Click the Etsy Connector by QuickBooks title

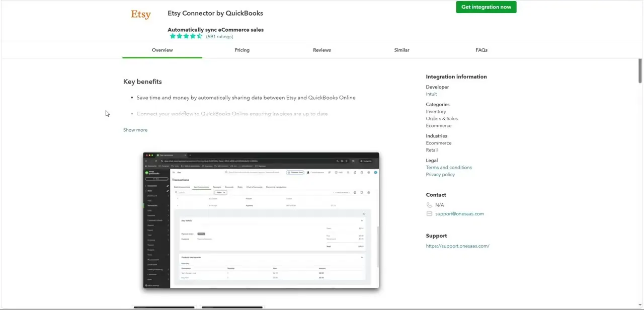215,13
